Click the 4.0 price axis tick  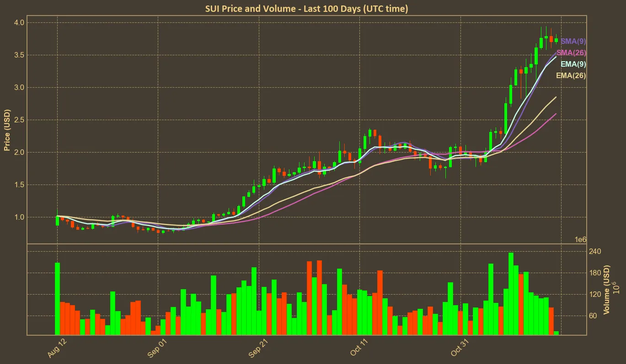point(19,22)
